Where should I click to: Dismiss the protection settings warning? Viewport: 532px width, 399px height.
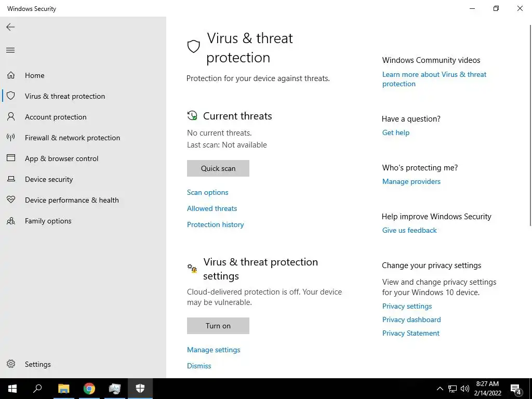pos(199,366)
